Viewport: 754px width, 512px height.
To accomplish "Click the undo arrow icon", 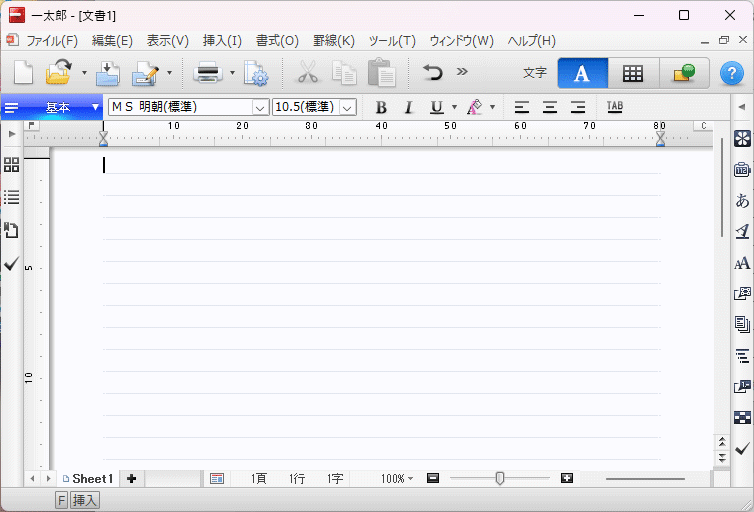I will 432,72.
